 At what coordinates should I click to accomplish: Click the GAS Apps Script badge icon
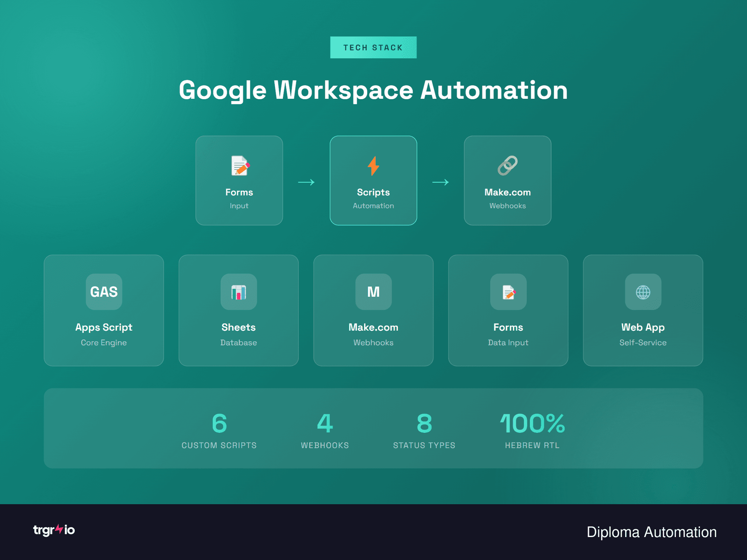(x=103, y=292)
